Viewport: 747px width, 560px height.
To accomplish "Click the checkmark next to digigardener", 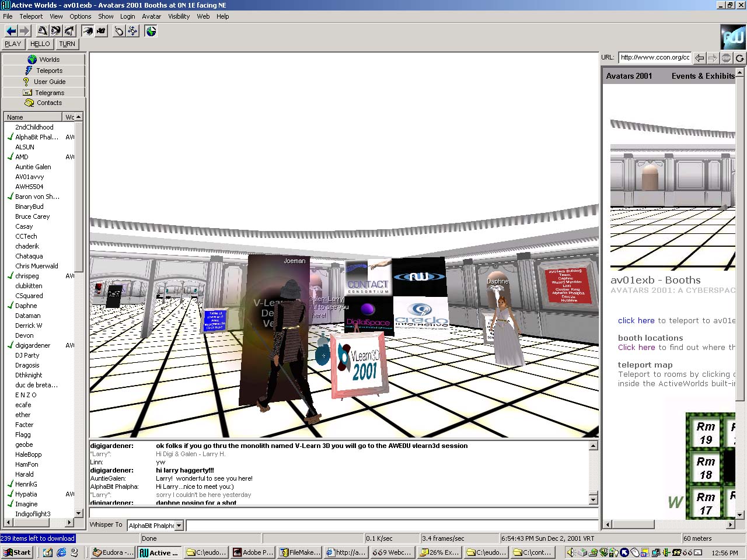I will 10,345.
